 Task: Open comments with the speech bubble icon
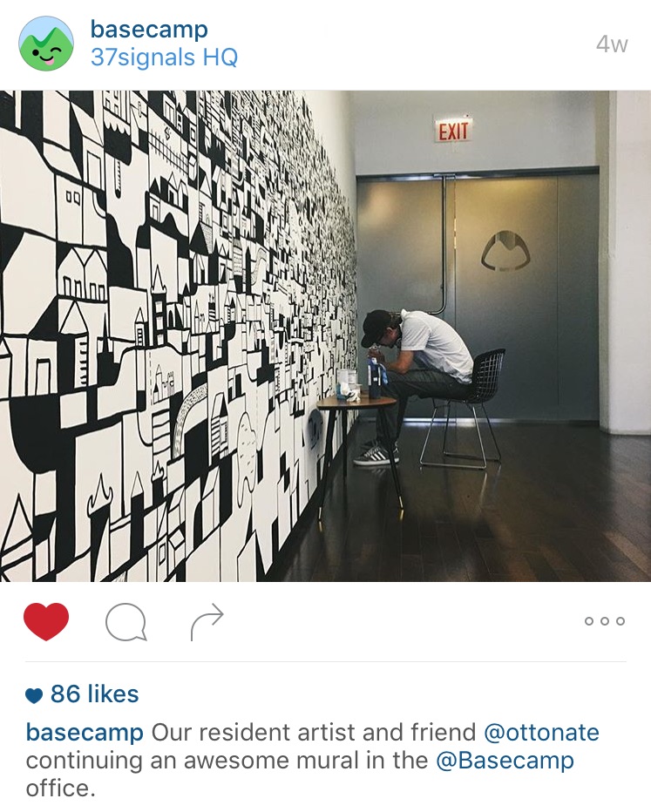pos(125,621)
